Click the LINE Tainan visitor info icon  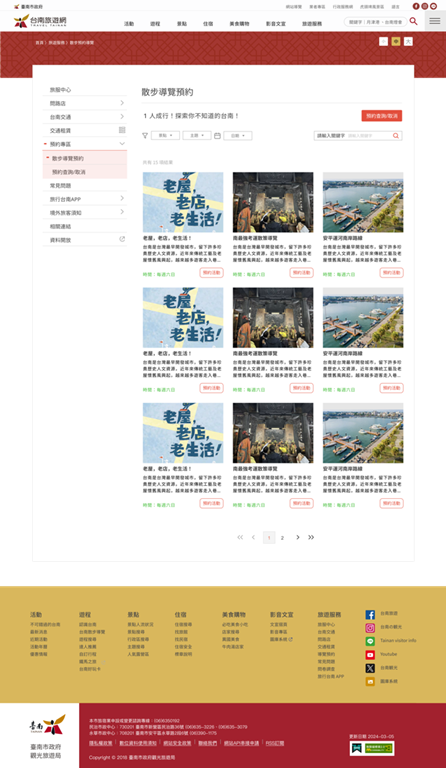point(370,641)
